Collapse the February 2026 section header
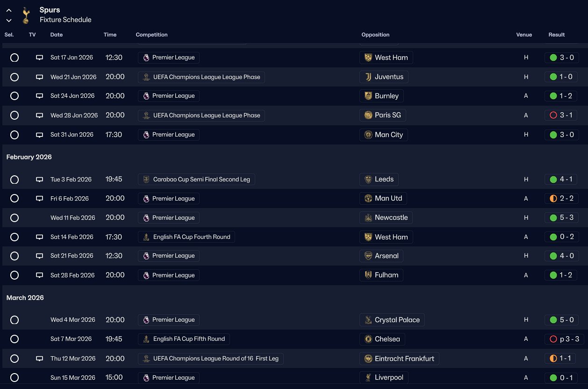This screenshot has width=588, height=389. click(x=29, y=157)
